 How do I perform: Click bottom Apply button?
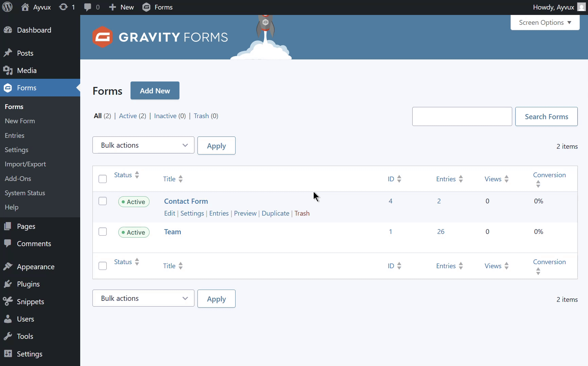click(217, 299)
